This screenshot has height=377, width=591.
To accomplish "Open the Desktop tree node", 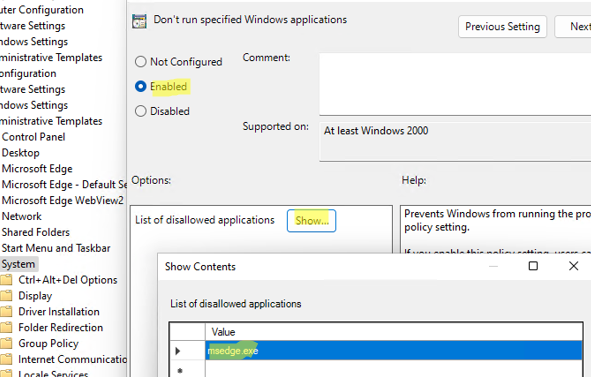I will (20, 153).
